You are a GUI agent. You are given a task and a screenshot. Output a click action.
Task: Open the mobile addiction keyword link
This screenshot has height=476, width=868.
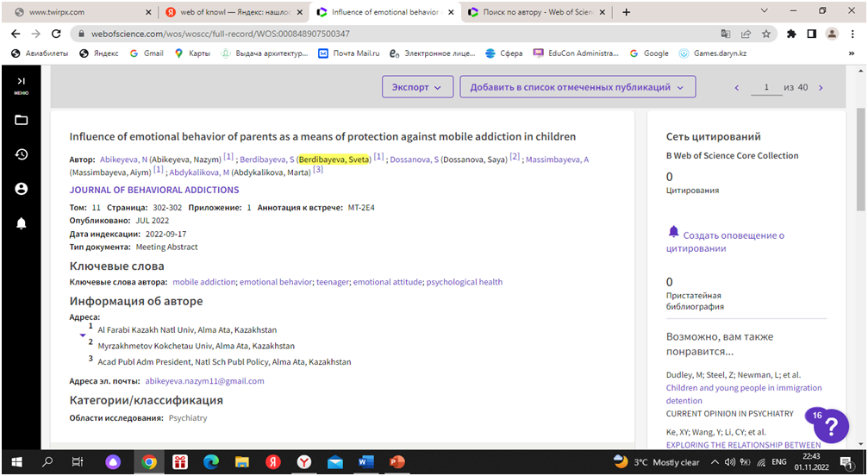click(203, 282)
